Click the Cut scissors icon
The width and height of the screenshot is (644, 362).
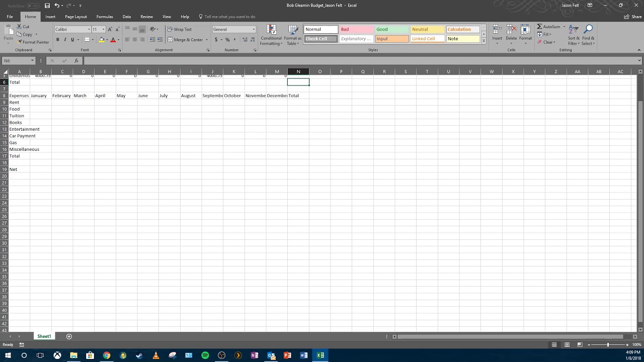tap(19, 27)
